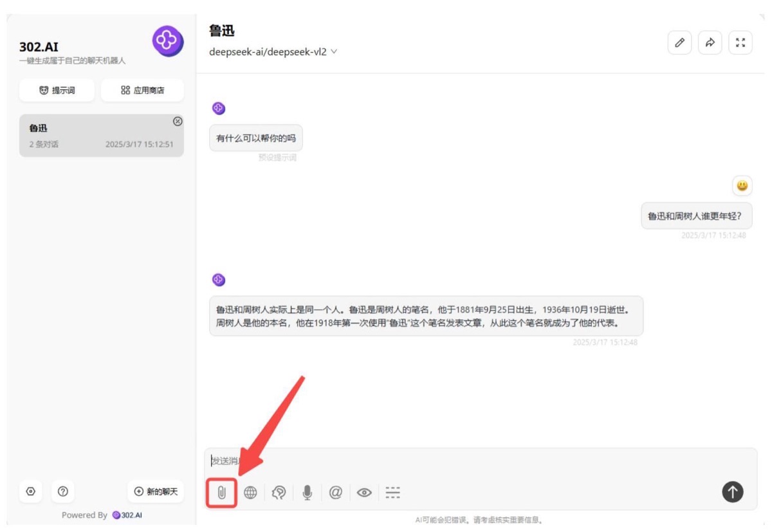The image size is (772, 532).
Task: Click the paperclip attachment icon
Action: point(221,493)
